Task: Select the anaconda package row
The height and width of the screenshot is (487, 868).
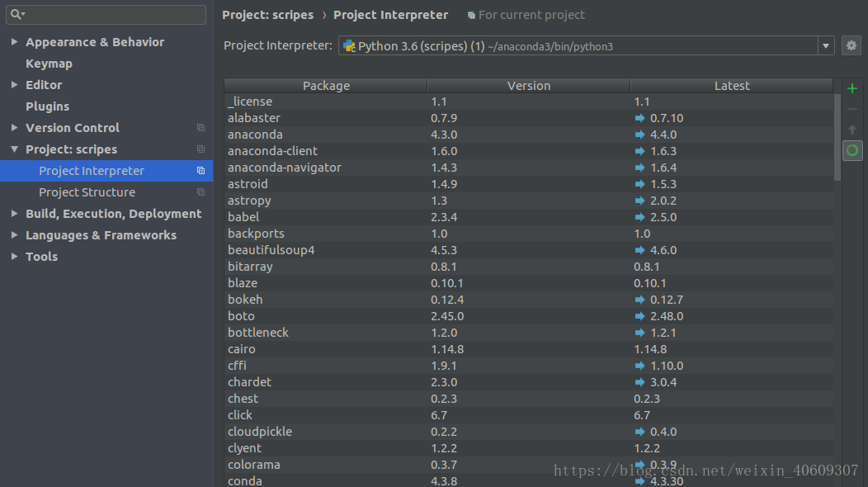Action: pos(529,135)
